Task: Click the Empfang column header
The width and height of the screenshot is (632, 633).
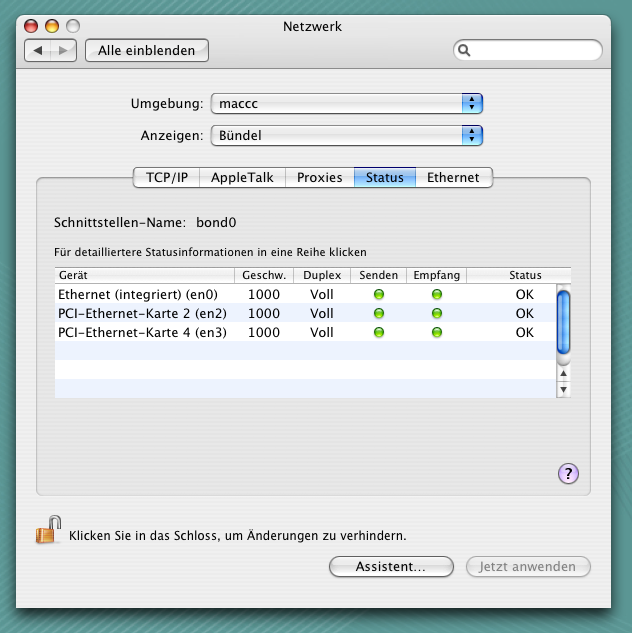Action: pos(437,275)
